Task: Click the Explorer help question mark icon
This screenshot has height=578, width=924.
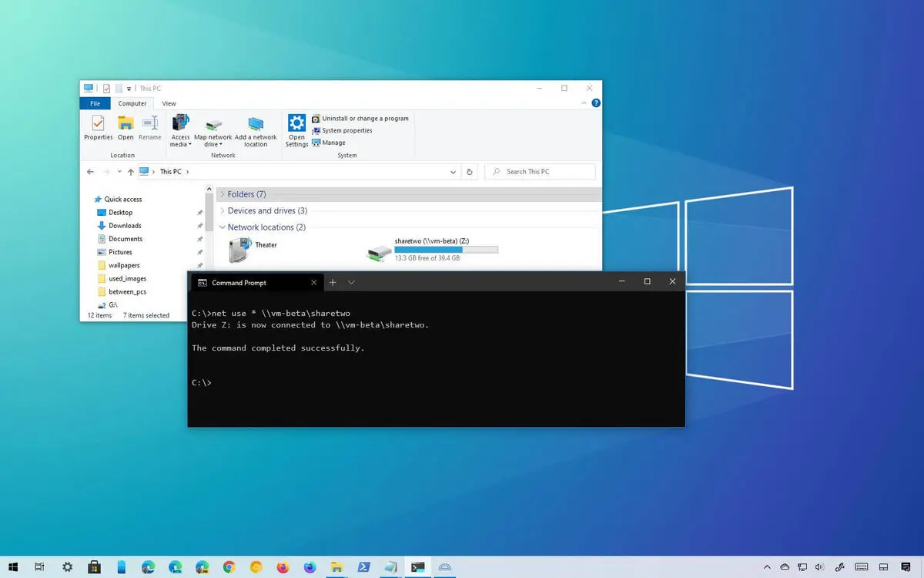Action: pyautogui.click(x=596, y=103)
